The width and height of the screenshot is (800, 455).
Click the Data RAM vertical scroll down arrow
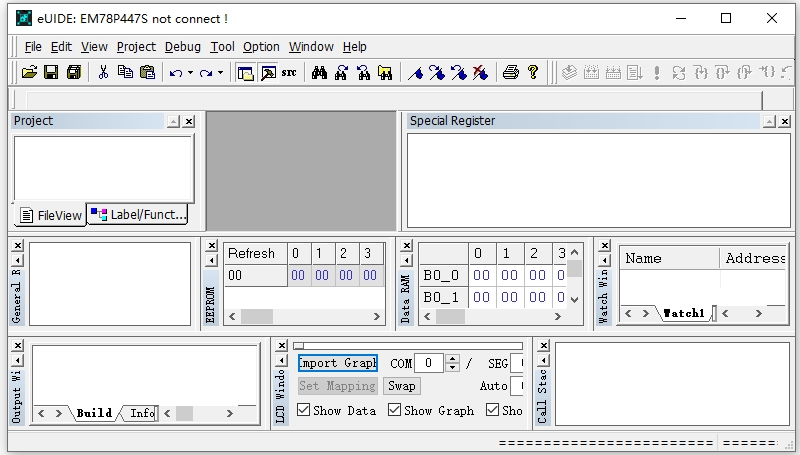[x=574, y=299]
